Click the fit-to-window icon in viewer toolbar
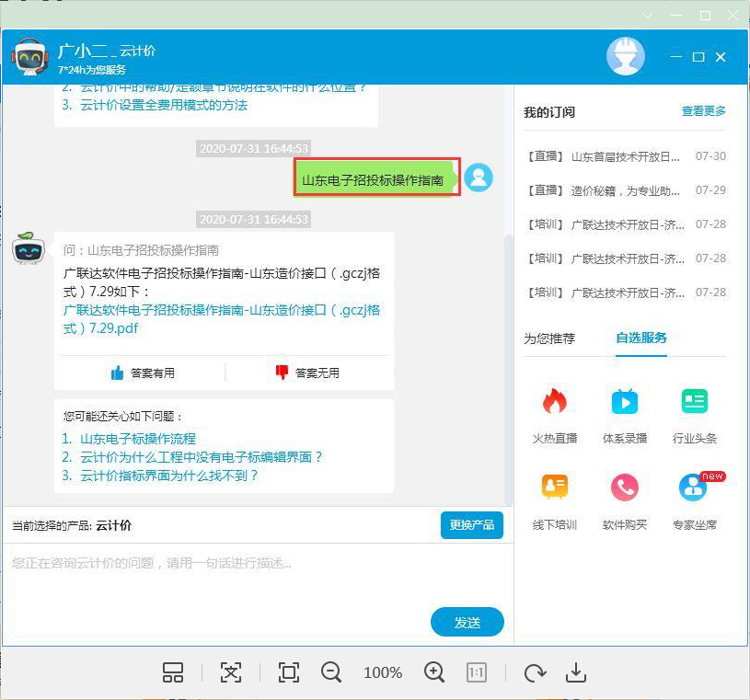This screenshot has width=750, height=700. coord(231,672)
